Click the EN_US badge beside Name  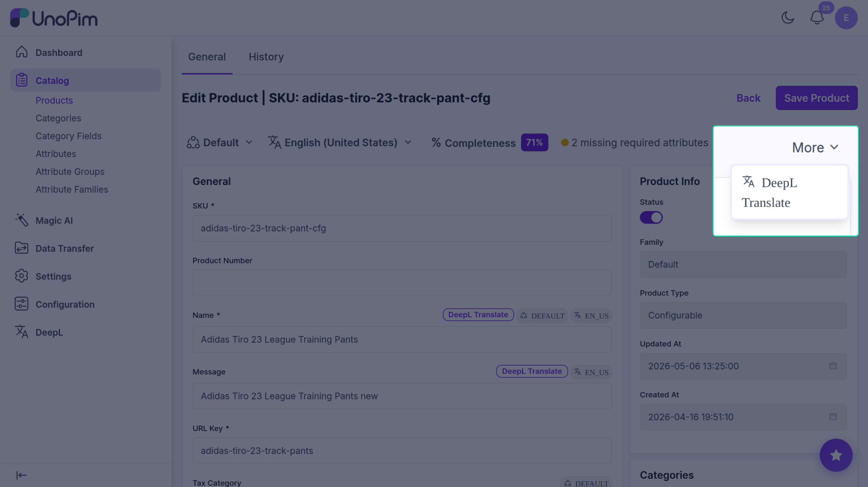point(591,316)
